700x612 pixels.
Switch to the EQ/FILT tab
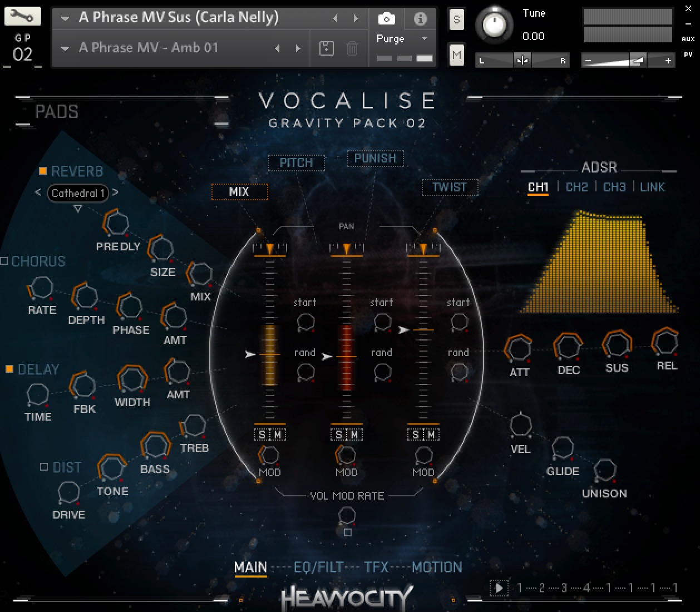[318, 567]
